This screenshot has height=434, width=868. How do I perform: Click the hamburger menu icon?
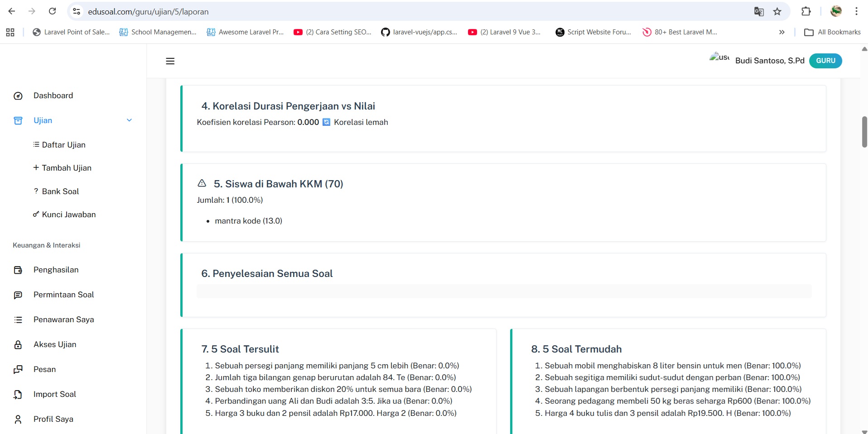[x=170, y=61]
